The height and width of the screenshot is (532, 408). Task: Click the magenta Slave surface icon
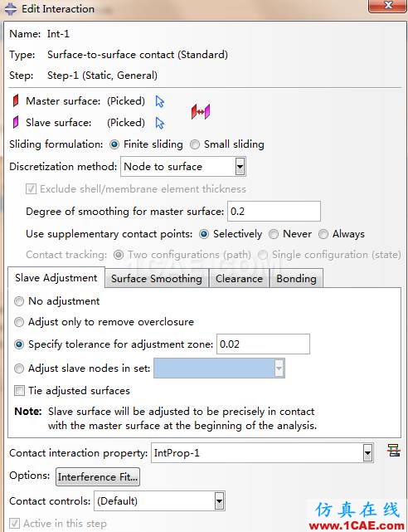tap(16, 123)
